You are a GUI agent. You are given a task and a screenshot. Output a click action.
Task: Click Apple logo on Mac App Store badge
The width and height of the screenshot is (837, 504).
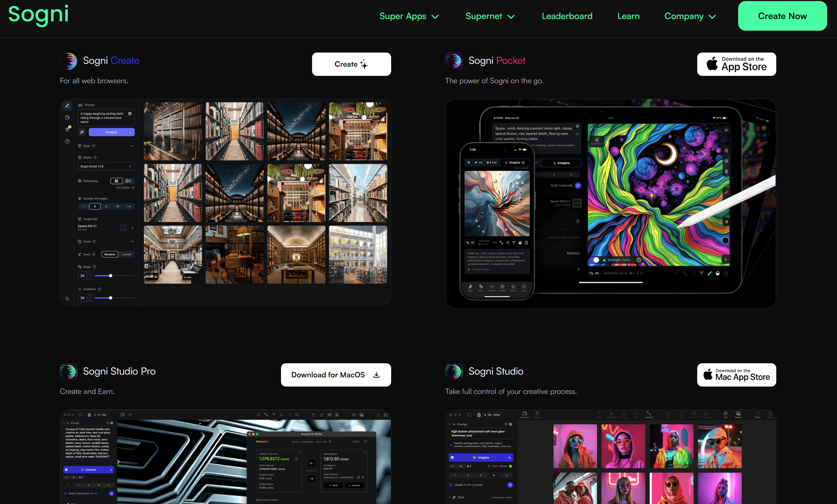click(x=708, y=375)
